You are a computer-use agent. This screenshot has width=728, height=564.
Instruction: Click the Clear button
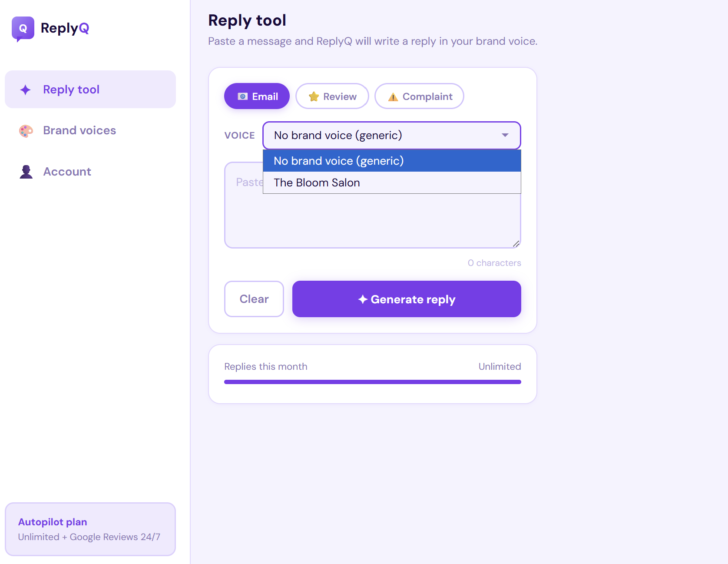point(254,299)
